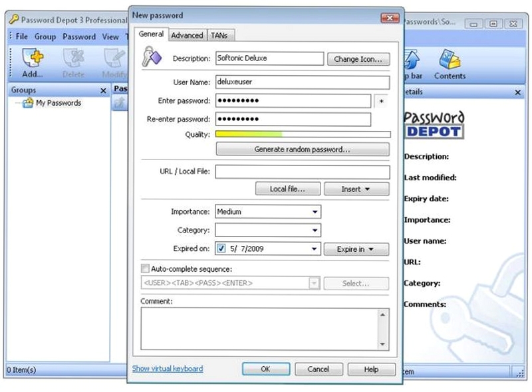Expand the Category dropdown
Viewport: 532px width, 392px height.
(315, 231)
